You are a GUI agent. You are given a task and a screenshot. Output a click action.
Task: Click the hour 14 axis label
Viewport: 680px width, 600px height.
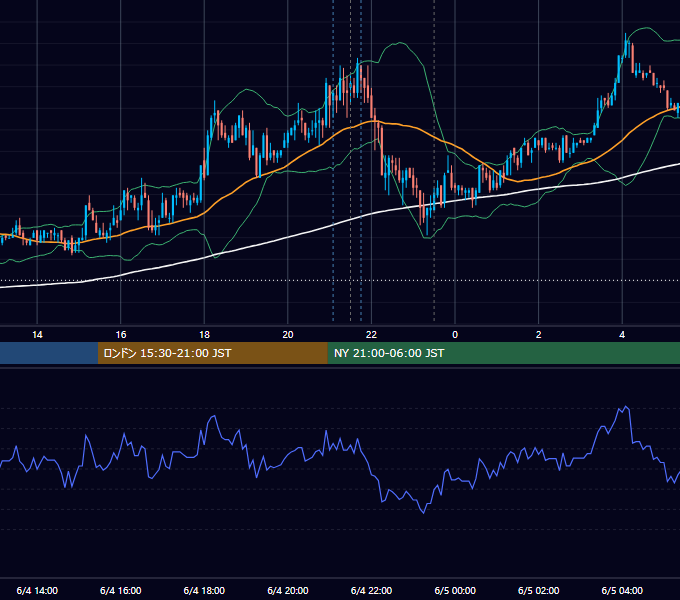pyautogui.click(x=37, y=335)
